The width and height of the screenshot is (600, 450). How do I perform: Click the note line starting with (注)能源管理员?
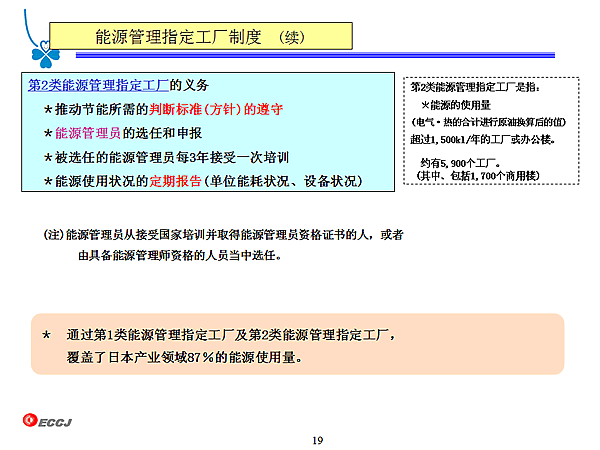(223, 235)
